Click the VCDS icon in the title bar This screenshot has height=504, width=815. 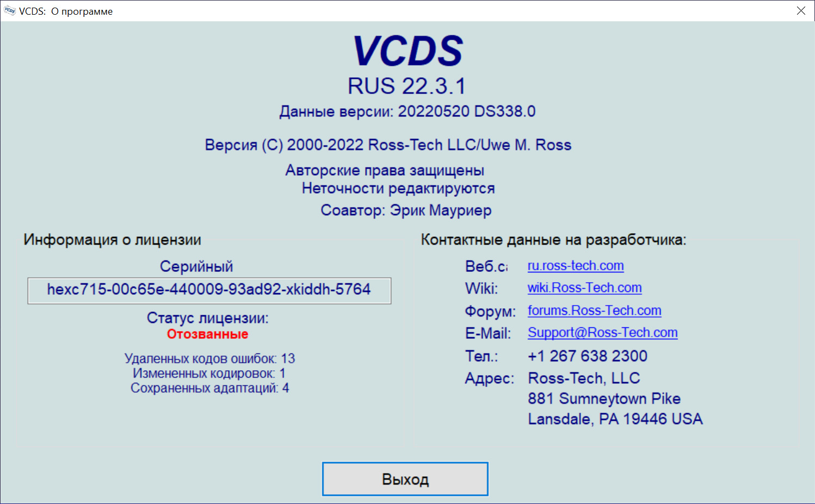click(x=10, y=11)
